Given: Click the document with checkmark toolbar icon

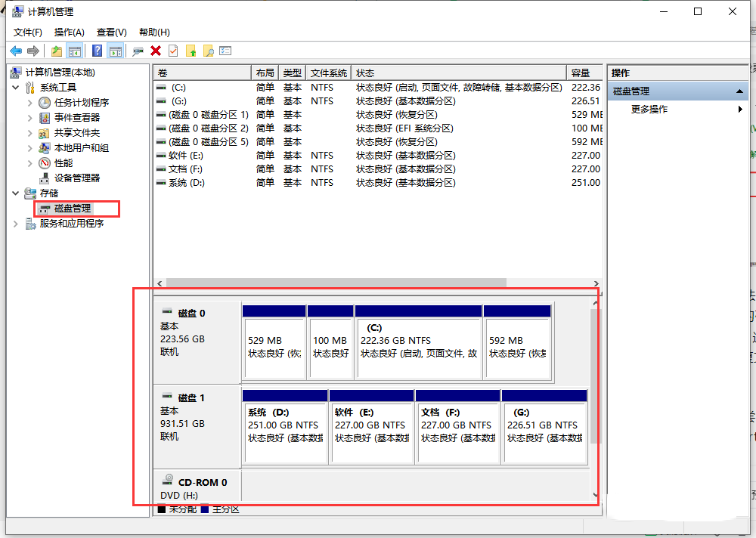Looking at the screenshot, I should pos(173,51).
